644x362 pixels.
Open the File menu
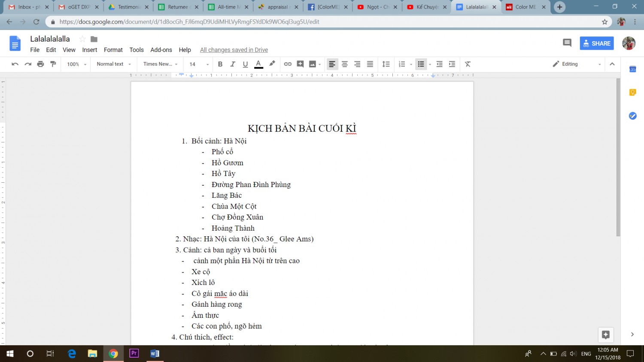click(x=35, y=50)
